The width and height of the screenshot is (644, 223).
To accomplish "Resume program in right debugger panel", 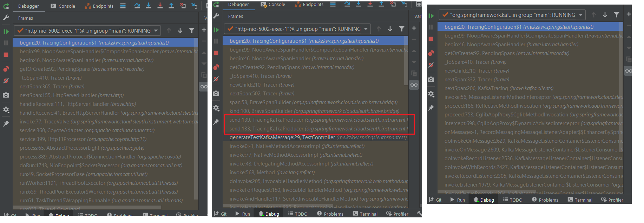I will pos(431,16).
